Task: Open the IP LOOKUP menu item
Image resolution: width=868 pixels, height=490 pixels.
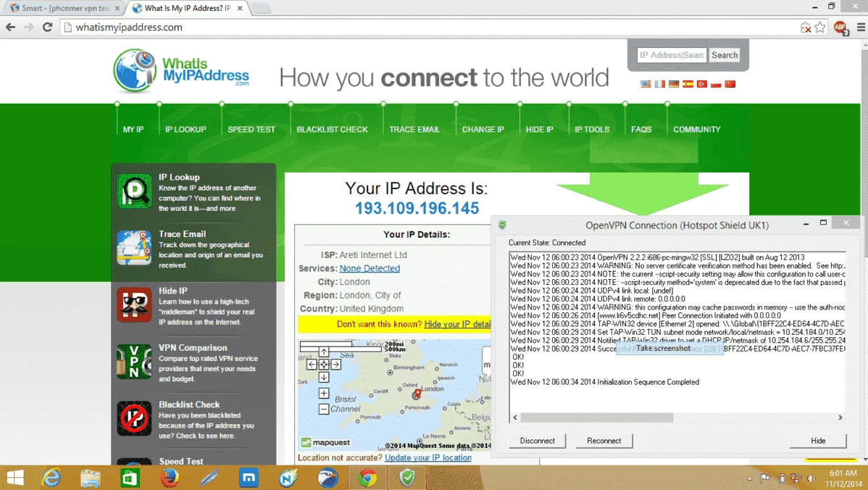Action: coord(185,130)
